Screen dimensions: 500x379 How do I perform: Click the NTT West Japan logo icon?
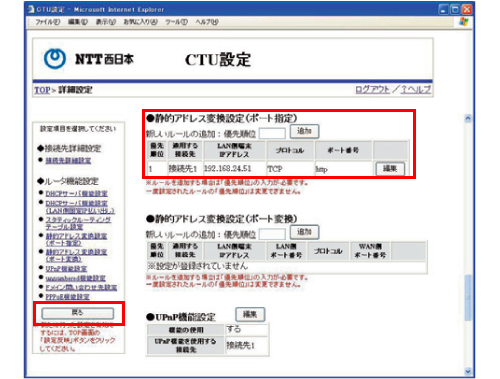click(x=55, y=59)
